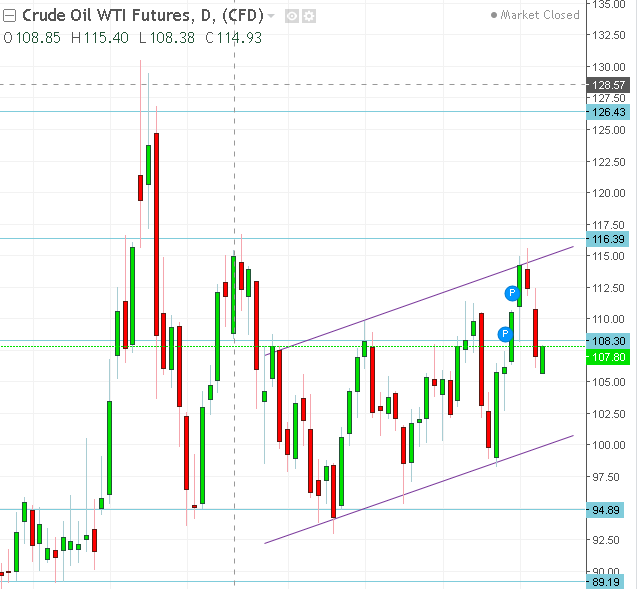Viewport: 637px width, 589px height.
Task: Select the upper blue P marker
Action: (x=511, y=293)
